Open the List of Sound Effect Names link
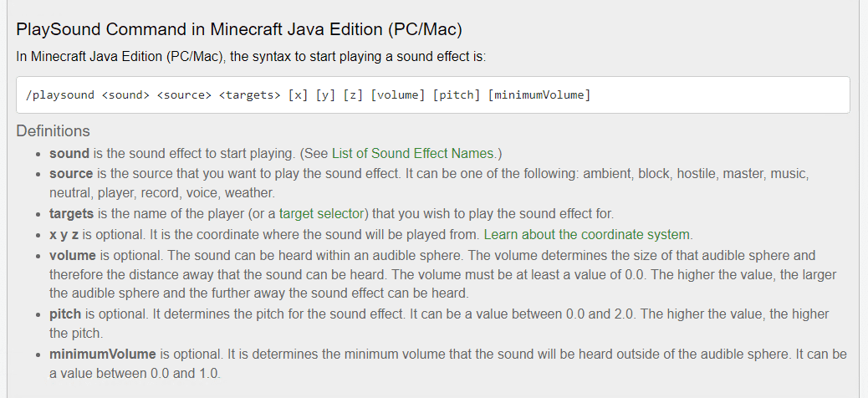 (414, 154)
